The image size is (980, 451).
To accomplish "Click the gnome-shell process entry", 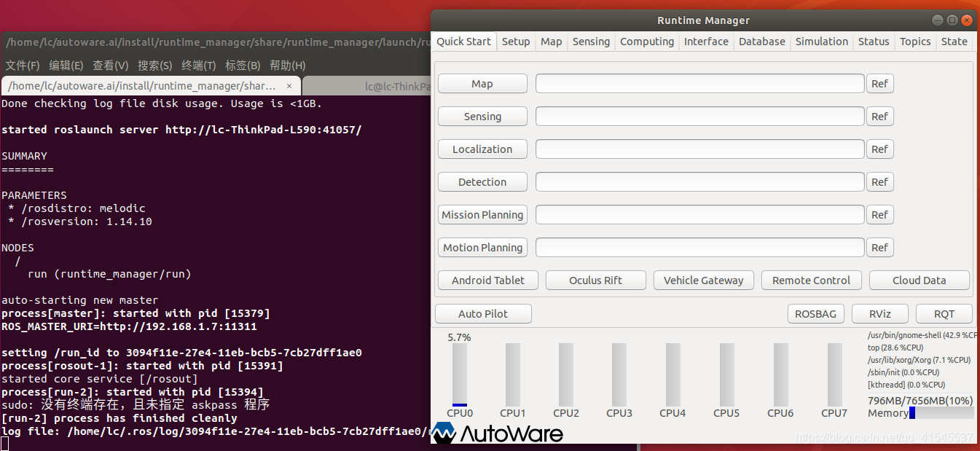I will 922,336.
